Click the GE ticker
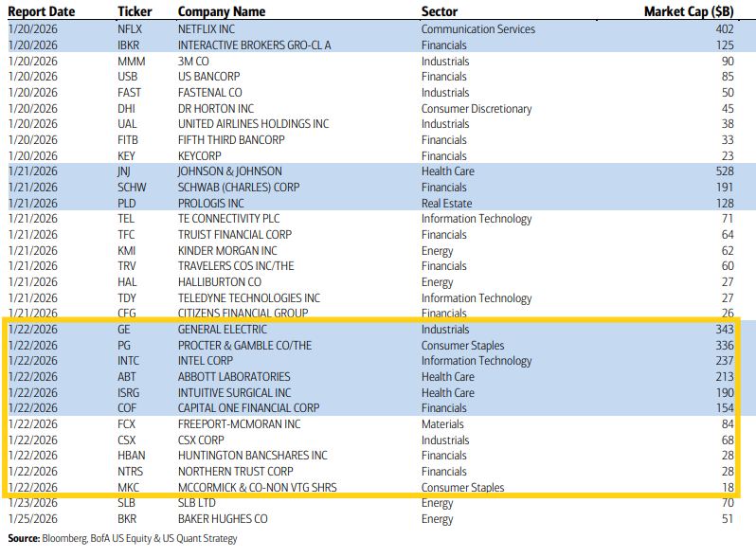756x557 pixels. 123,330
